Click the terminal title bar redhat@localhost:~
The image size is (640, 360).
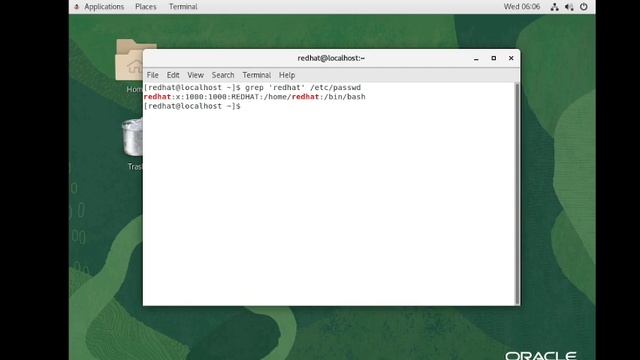[x=331, y=58]
